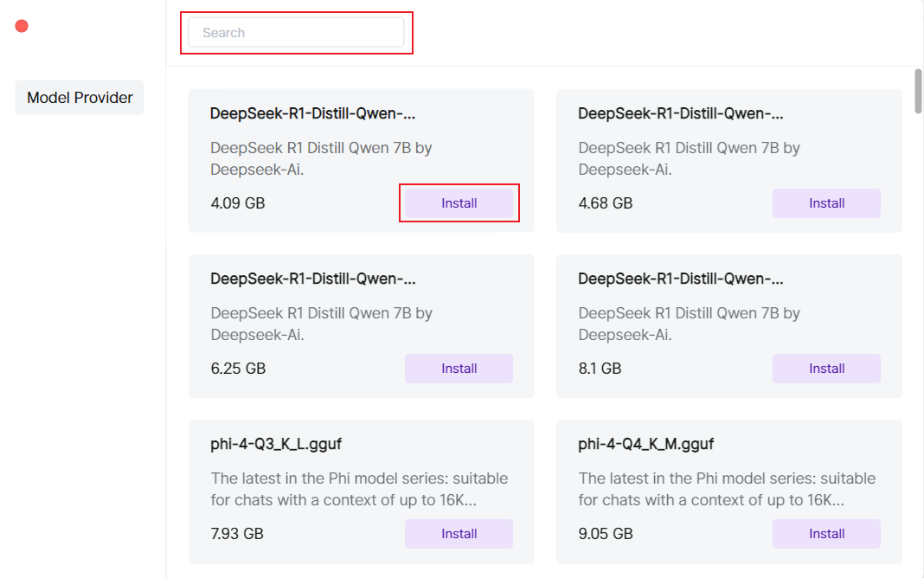Install the phi-4-Q3_K_L.gguf model
924x578 pixels.
pyautogui.click(x=459, y=534)
